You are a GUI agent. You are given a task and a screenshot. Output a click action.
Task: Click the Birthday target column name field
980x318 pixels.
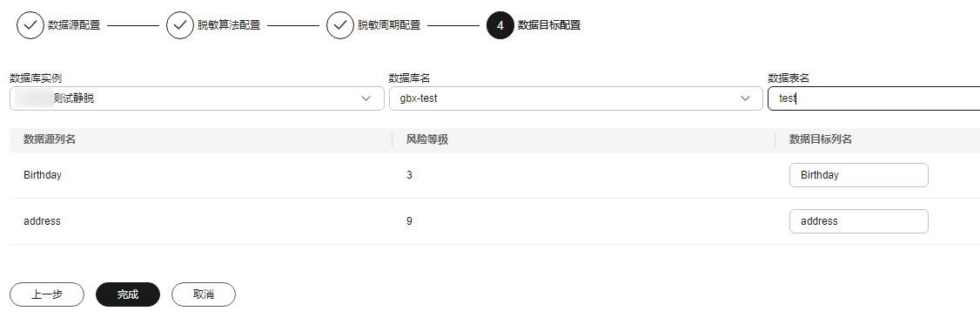[859, 175]
